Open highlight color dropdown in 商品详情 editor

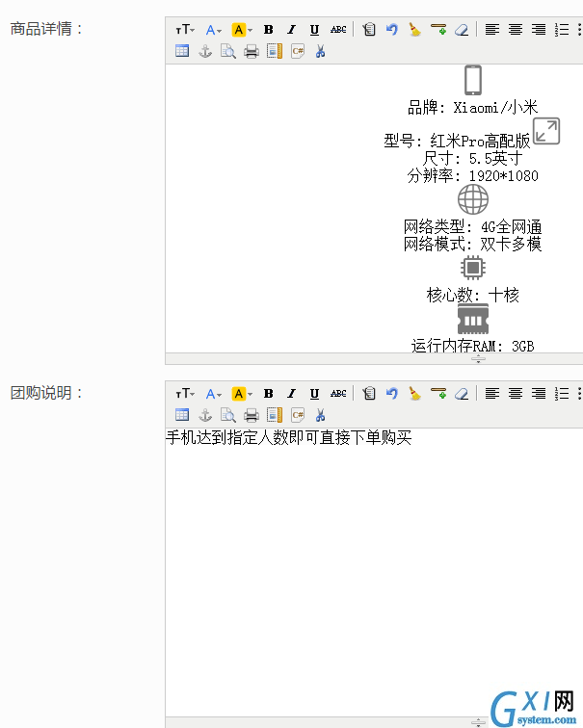[242, 30]
